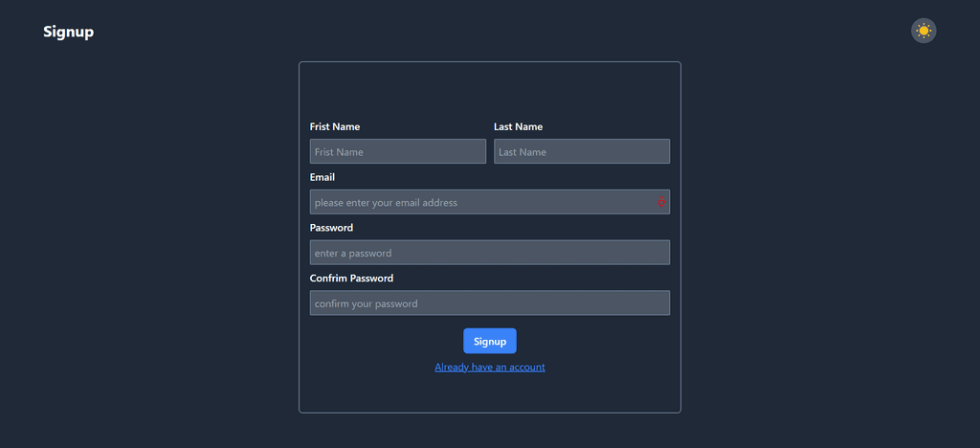Viewport: 980px width, 448px height.
Task: Click the empty space above the form fields
Action: 490,91
